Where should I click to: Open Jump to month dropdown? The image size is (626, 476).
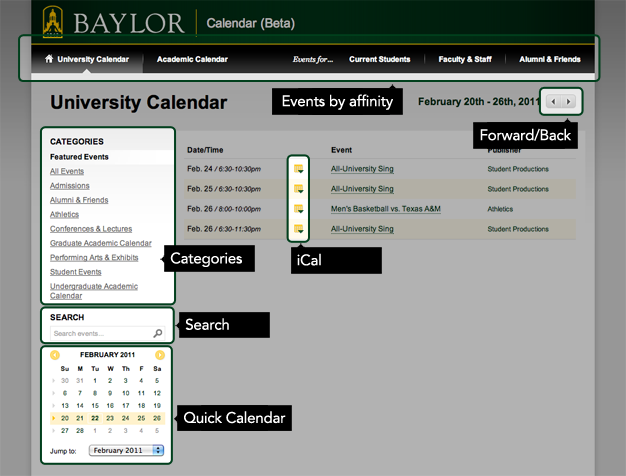pyautogui.click(x=126, y=450)
